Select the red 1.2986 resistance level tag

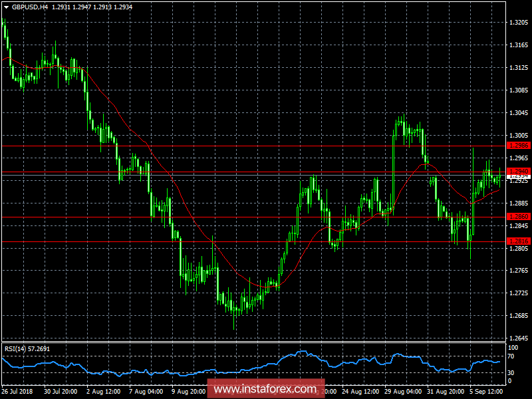pyautogui.click(x=518, y=146)
